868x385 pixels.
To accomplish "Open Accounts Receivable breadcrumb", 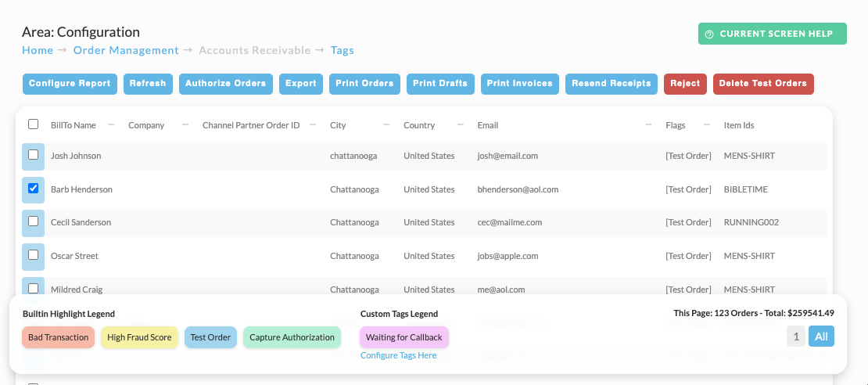I will pyautogui.click(x=255, y=50).
